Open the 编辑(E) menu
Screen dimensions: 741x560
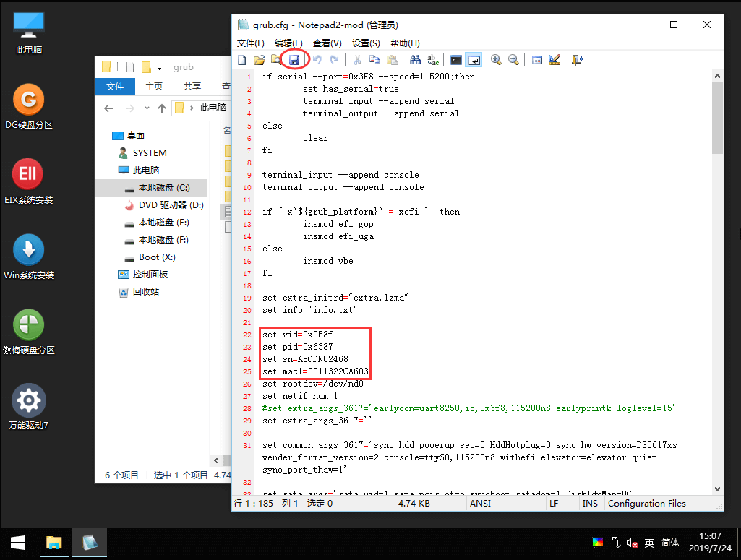coord(288,43)
